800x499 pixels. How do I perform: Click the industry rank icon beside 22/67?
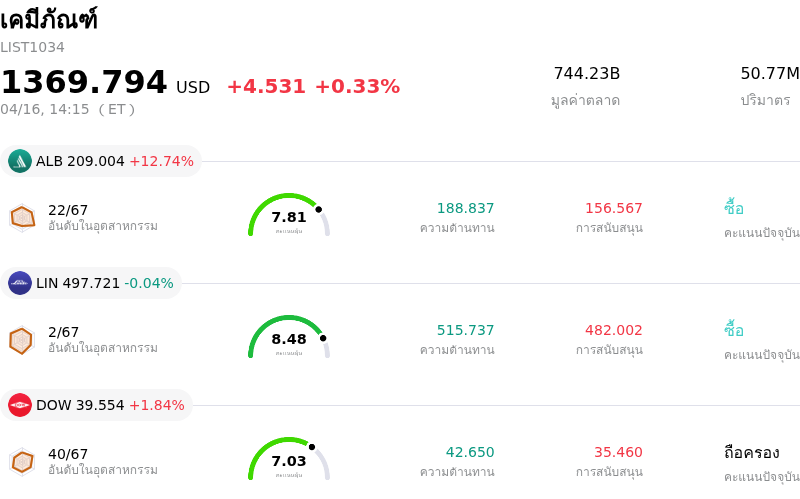[x=22, y=217]
